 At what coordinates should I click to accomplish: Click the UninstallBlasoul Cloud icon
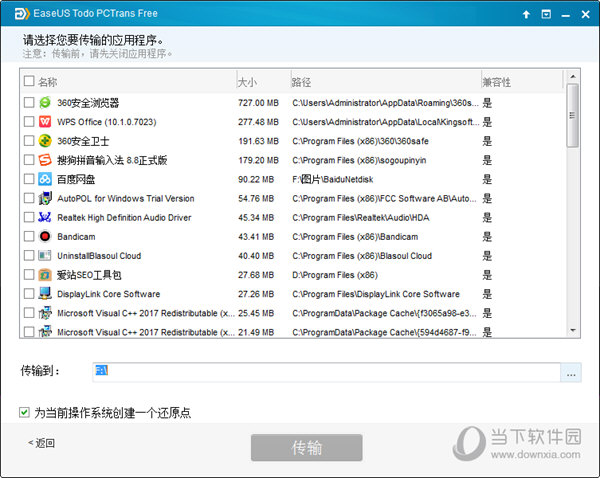click(x=45, y=255)
